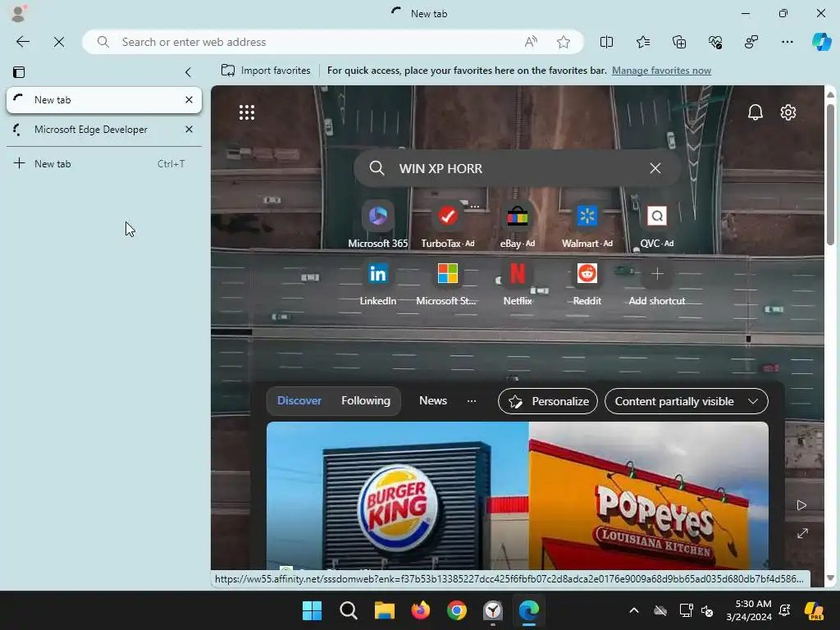Image resolution: width=840 pixels, height=630 pixels.
Task: Open Settings and more menu
Action: click(787, 42)
